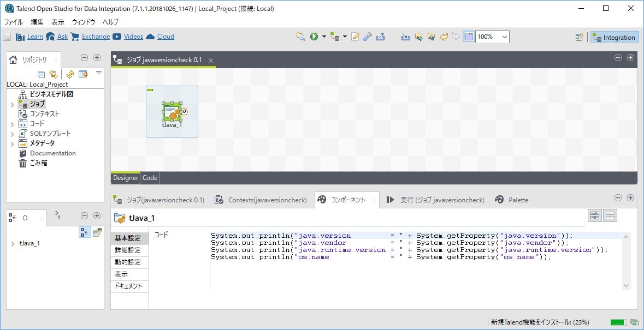Toggle the two-row layout icon in component view
Viewport: 644px width, 330px height.
[610, 215]
